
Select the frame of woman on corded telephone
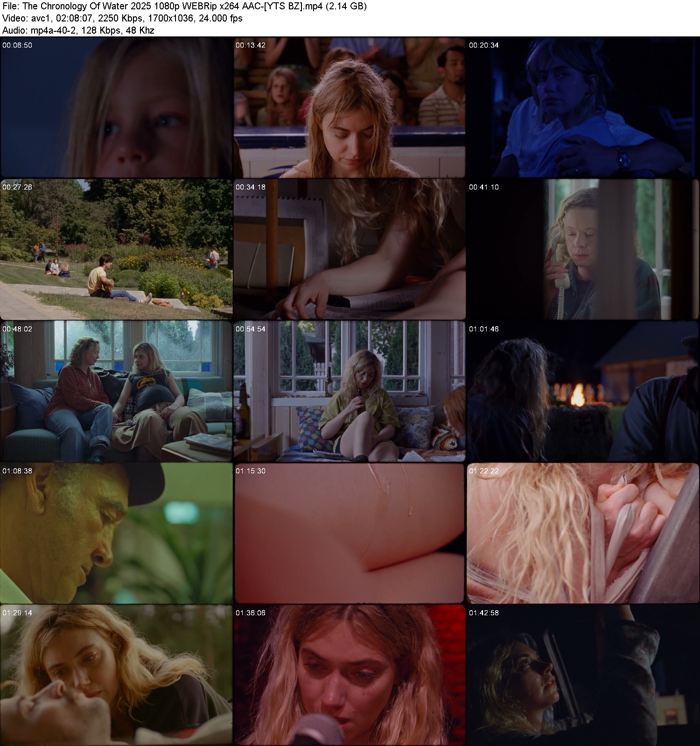click(583, 249)
